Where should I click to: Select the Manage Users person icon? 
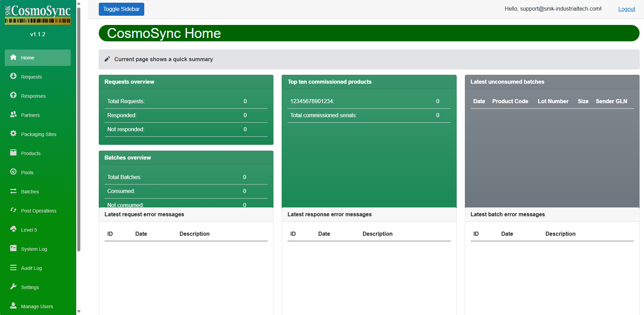tap(13, 306)
